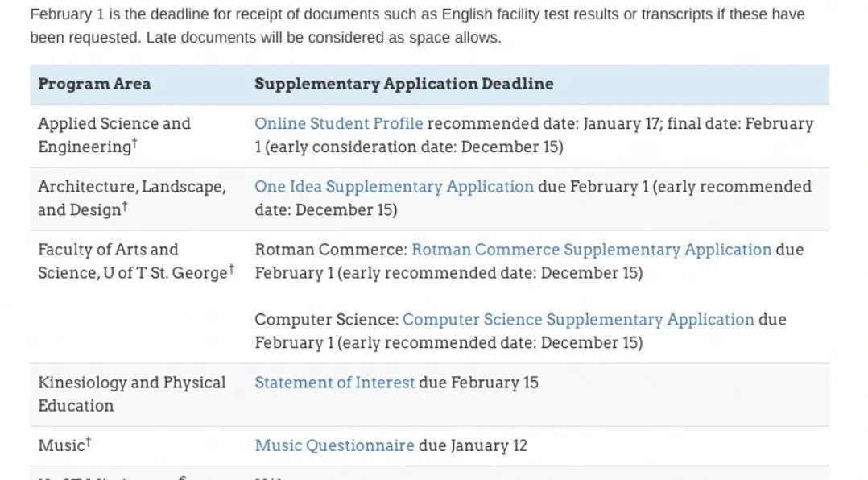Select the "Architecture, Landscape, and Design" program cell
The width and height of the screenshot is (868, 480).
[x=131, y=198]
